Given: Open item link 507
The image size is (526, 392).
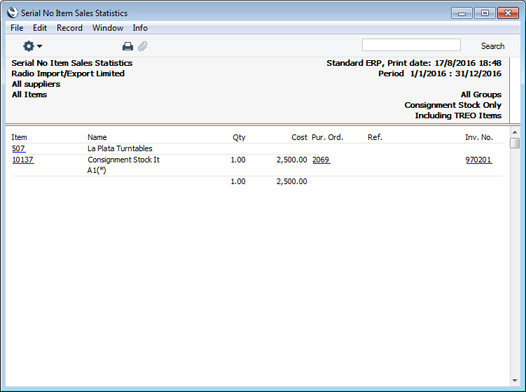Looking at the screenshot, I should pyautogui.click(x=18, y=148).
